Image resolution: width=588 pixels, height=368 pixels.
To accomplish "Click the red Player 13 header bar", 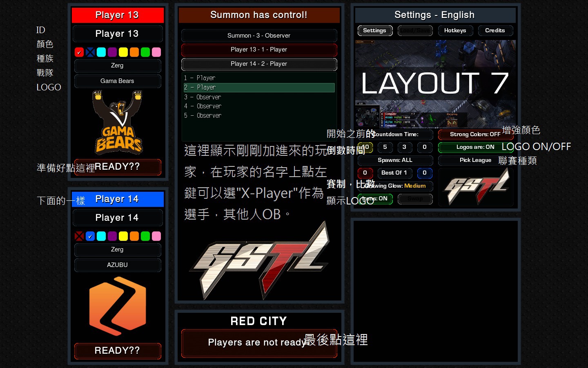I will tap(118, 15).
